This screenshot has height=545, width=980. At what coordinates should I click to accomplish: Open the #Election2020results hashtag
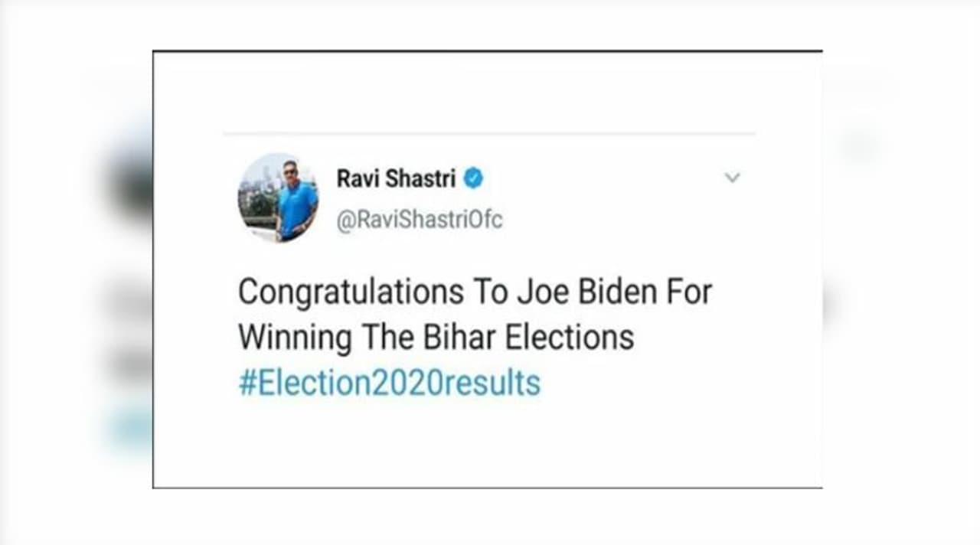pos(389,383)
